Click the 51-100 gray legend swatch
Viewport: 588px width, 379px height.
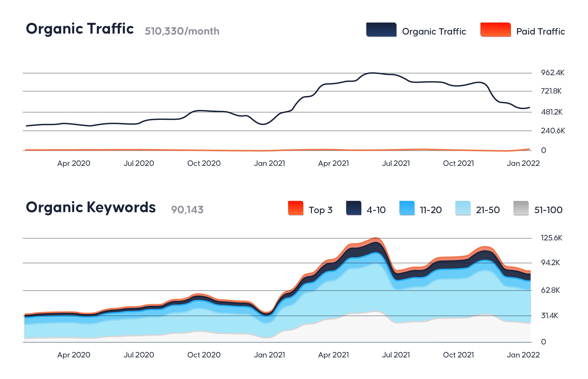point(521,208)
